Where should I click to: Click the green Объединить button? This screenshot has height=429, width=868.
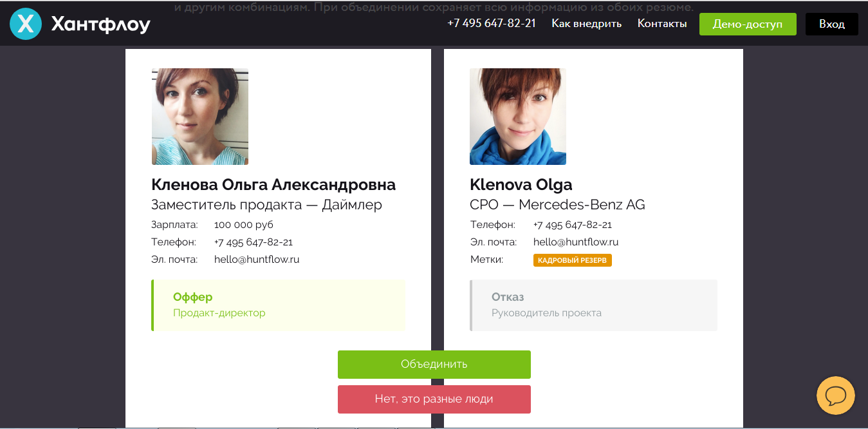(434, 365)
